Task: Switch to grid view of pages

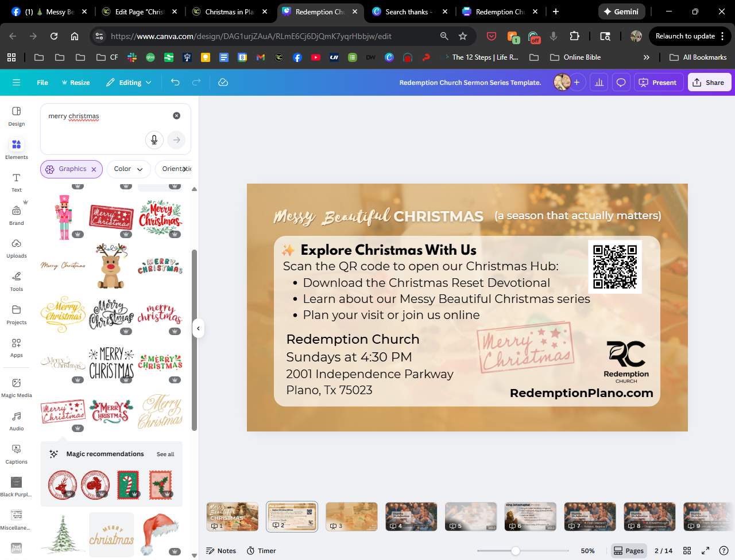Action: 687,551
